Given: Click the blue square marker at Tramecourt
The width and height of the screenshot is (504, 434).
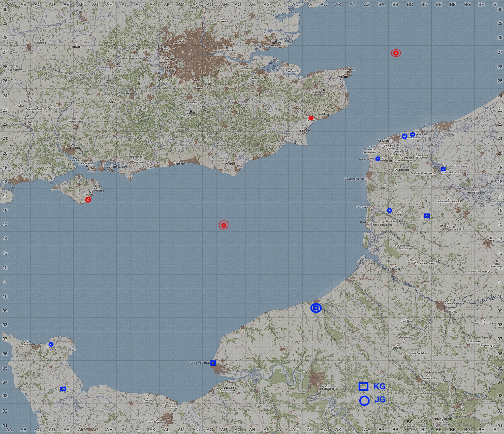Looking at the screenshot, I should [x=427, y=216].
